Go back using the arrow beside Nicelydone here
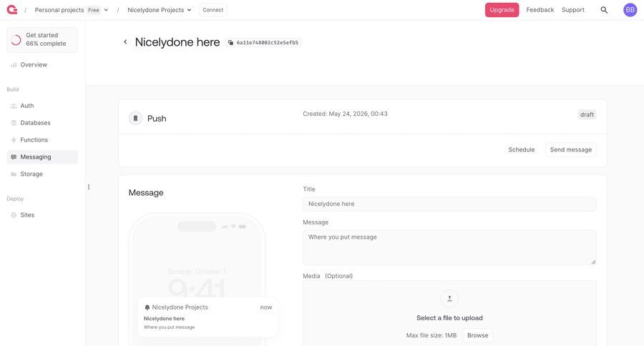644x346 pixels. click(125, 42)
